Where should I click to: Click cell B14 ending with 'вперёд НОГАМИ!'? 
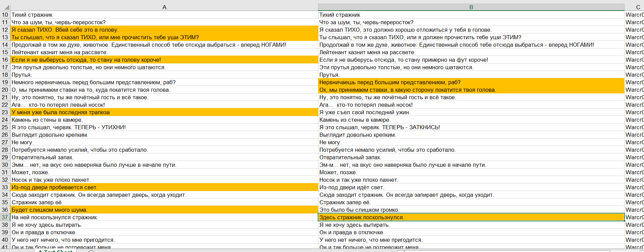coord(471,45)
